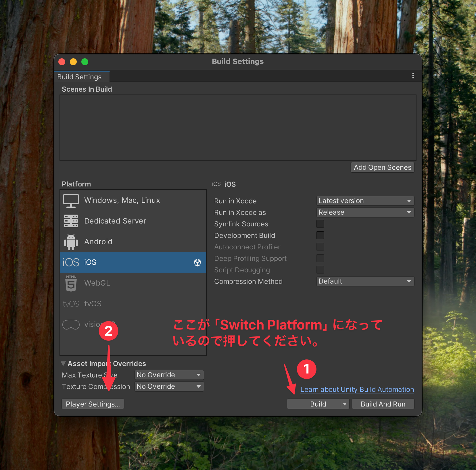
Task: Click the Android robot icon
Action: click(x=71, y=242)
